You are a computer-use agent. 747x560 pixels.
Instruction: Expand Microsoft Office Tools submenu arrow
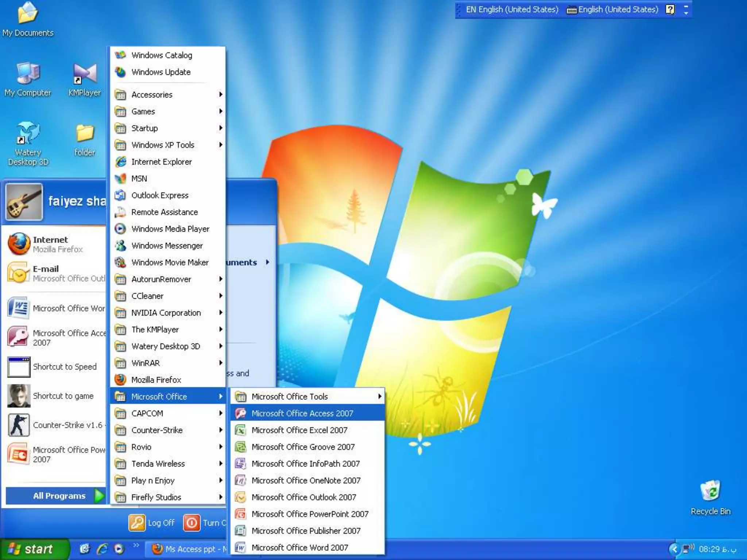click(380, 396)
